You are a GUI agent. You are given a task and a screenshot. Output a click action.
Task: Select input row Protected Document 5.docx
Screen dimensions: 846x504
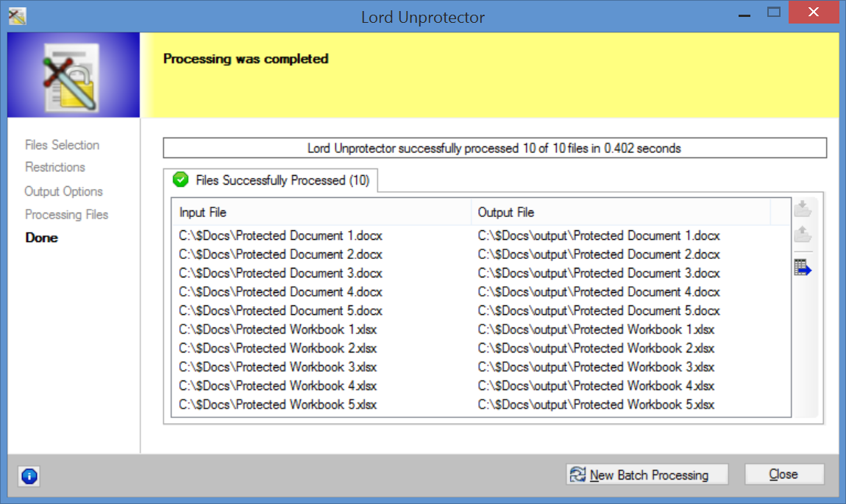click(280, 310)
